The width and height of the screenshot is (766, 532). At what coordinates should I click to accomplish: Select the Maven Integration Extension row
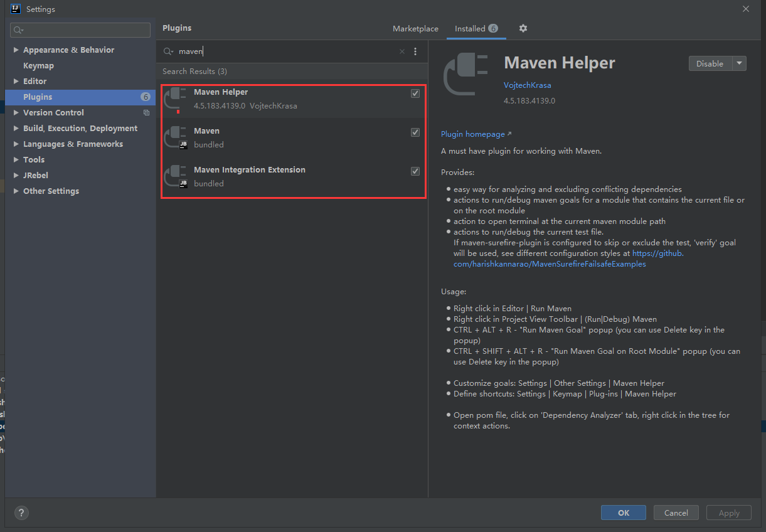pyautogui.click(x=292, y=176)
